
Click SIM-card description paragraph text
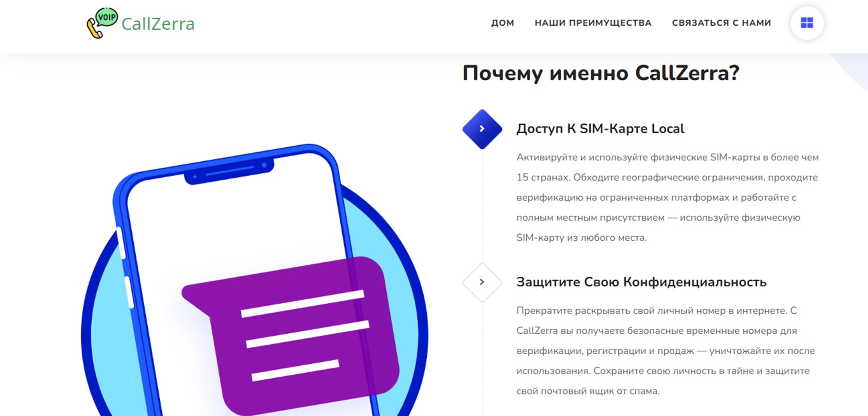tap(667, 197)
